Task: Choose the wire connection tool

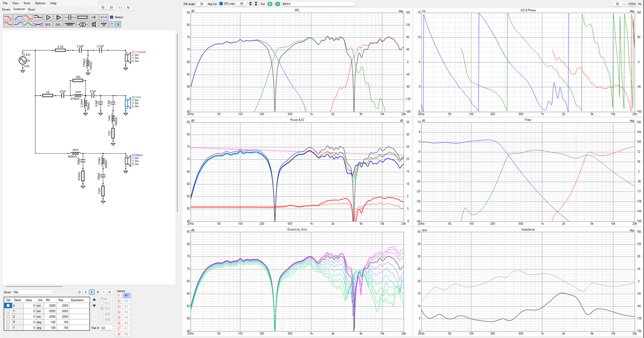Action: click(103, 17)
